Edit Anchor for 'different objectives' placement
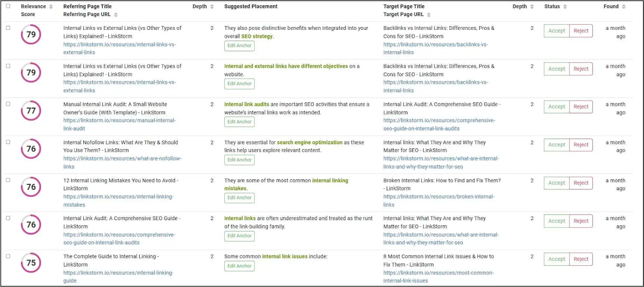The image size is (644, 287). pyautogui.click(x=239, y=84)
